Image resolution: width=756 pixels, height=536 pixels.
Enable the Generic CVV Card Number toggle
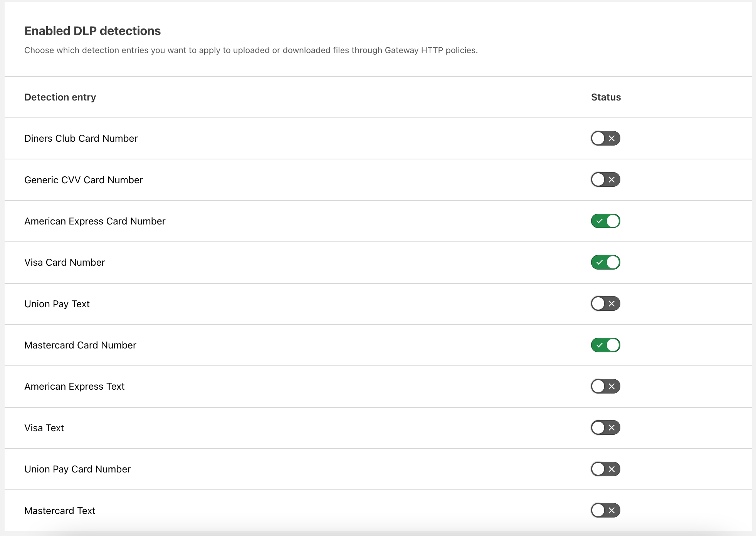605,179
